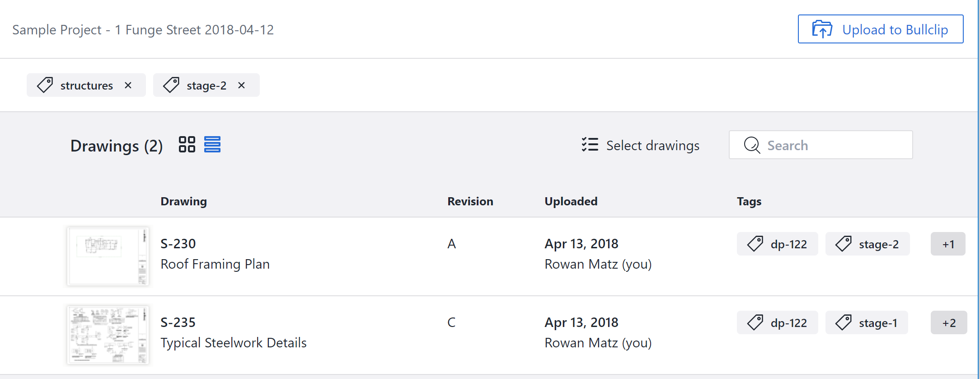Expand the +2 hidden tags on S-235
The image size is (980, 379).
pos(949,323)
